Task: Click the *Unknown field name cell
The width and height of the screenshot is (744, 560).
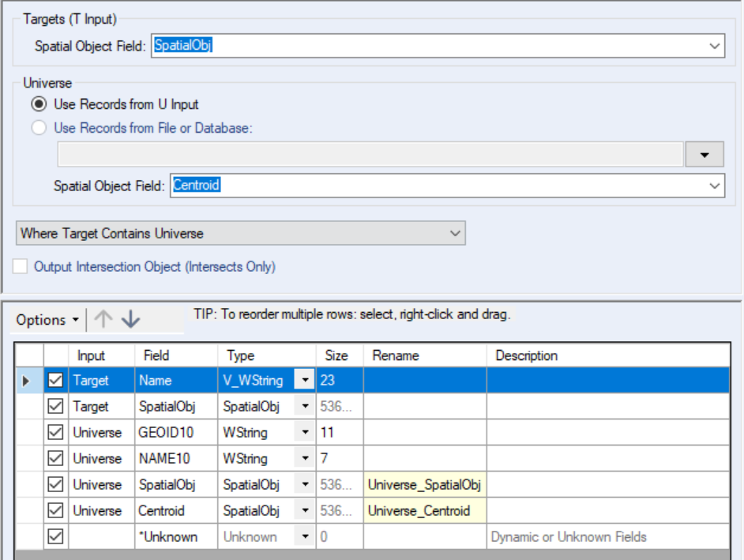Action: pos(176,537)
